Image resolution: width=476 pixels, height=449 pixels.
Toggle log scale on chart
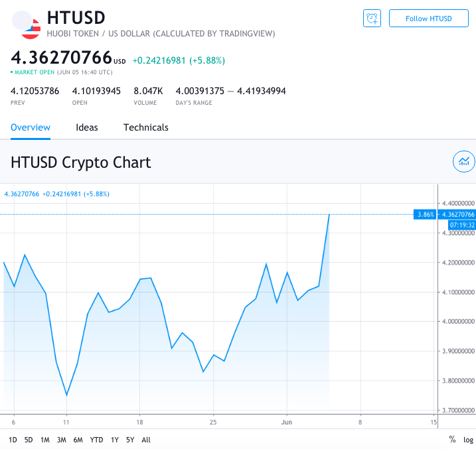pyautogui.click(x=468, y=440)
